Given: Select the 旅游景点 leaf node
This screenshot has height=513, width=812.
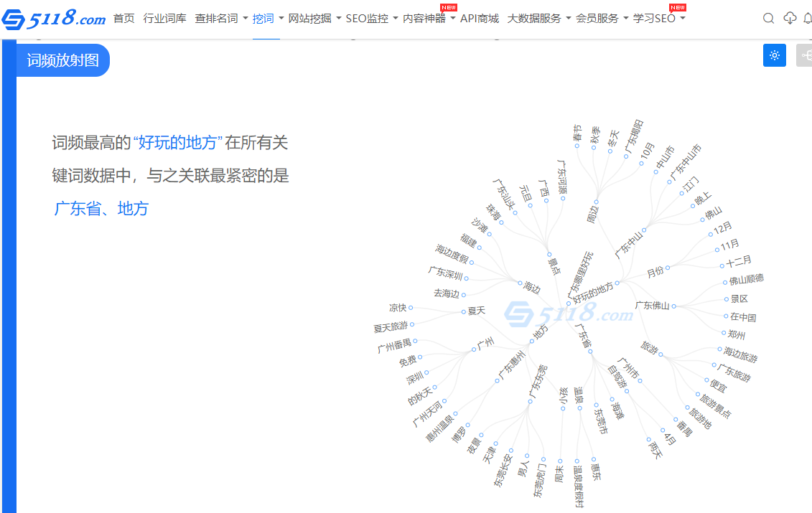Looking at the screenshot, I should click(x=715, y=406).
